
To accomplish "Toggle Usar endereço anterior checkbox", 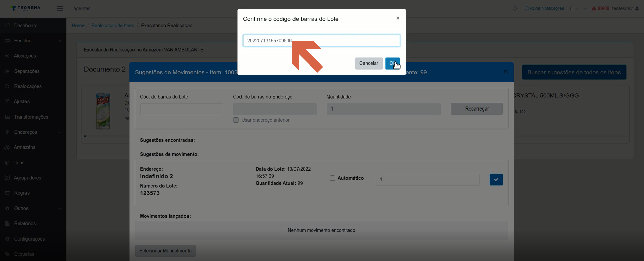I will click(236, 120).
